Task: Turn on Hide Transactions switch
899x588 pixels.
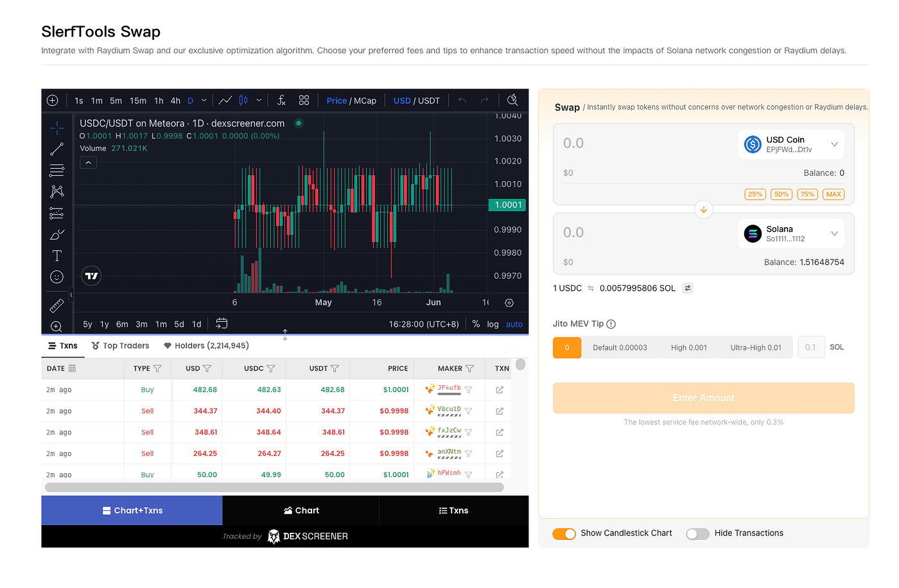Action: (x=698, y=533)
